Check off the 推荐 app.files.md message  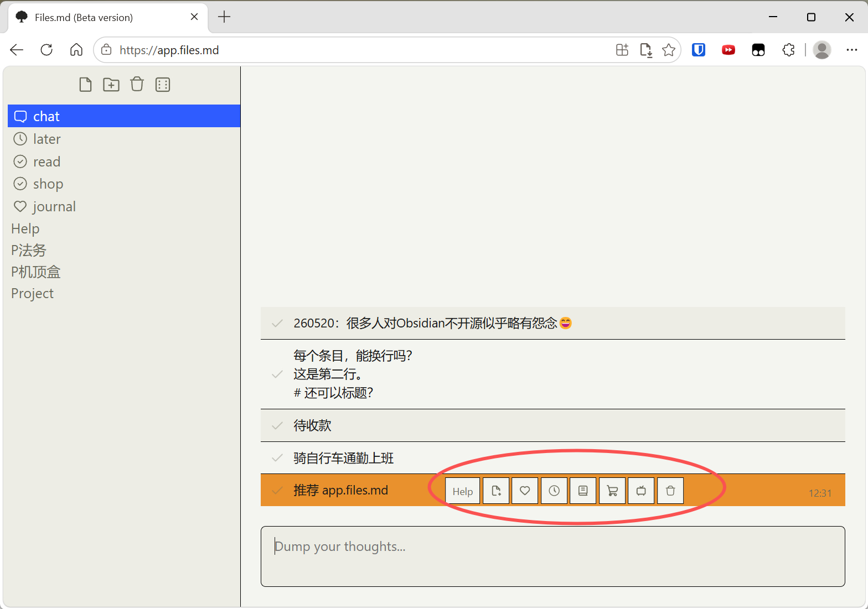coord(277,490)
